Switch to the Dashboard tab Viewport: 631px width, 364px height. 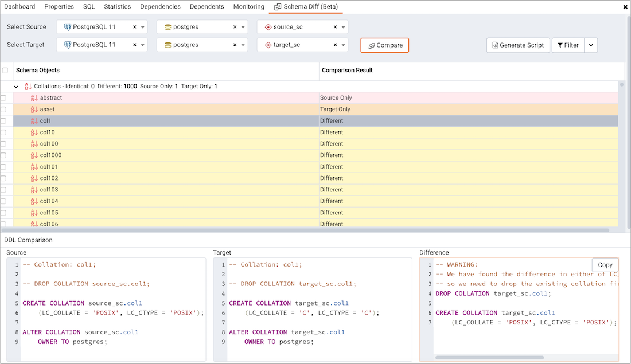(x=20, y=7)
